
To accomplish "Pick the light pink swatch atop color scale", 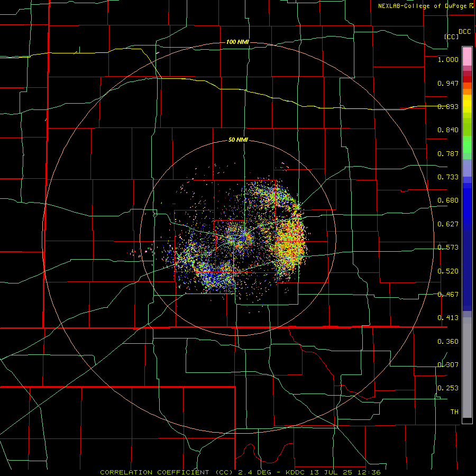I will point(467,57).
